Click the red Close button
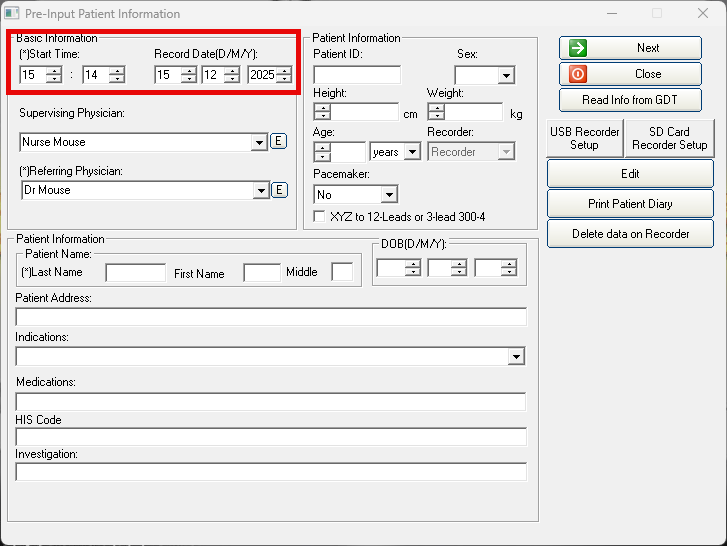Screen dimensions: 727x546 click(x=630, y=74)
